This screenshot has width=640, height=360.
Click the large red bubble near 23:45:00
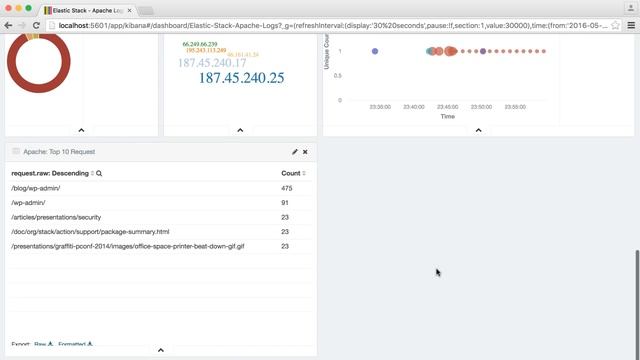(x=450, y=51)
